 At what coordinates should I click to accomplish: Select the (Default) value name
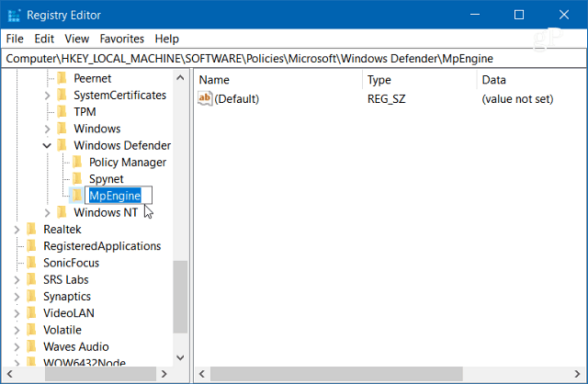(x=237, y=98)
